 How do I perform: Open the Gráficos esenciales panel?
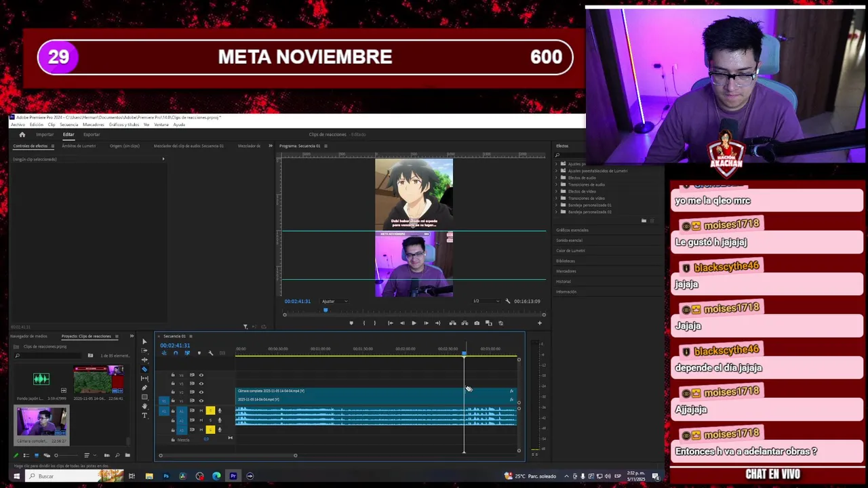572,230
